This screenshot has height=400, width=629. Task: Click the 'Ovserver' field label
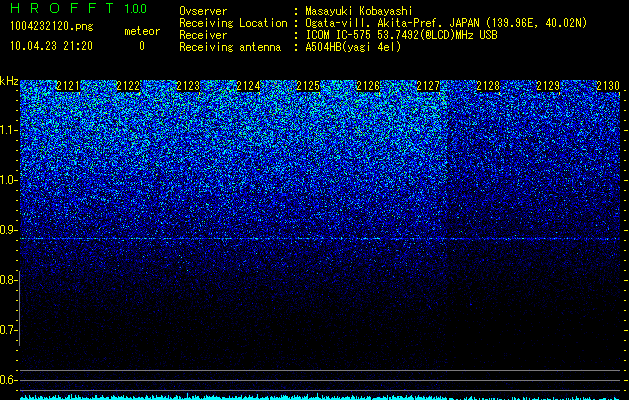pyautogui.click(x=203, y=11)
